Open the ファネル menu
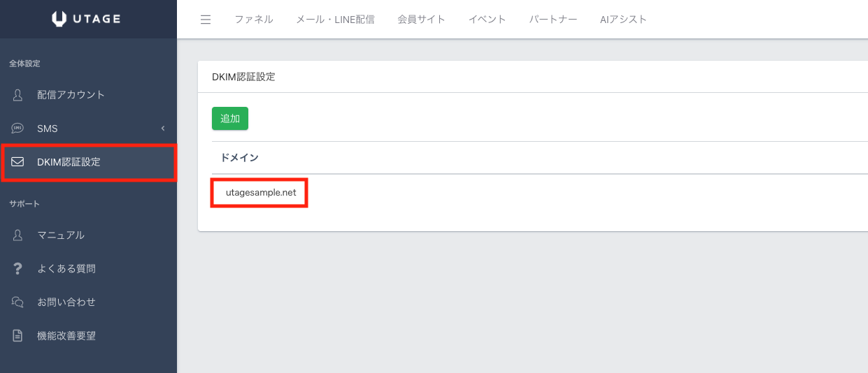The height and width of the screenshot is (373, 868). click(254, 20)
